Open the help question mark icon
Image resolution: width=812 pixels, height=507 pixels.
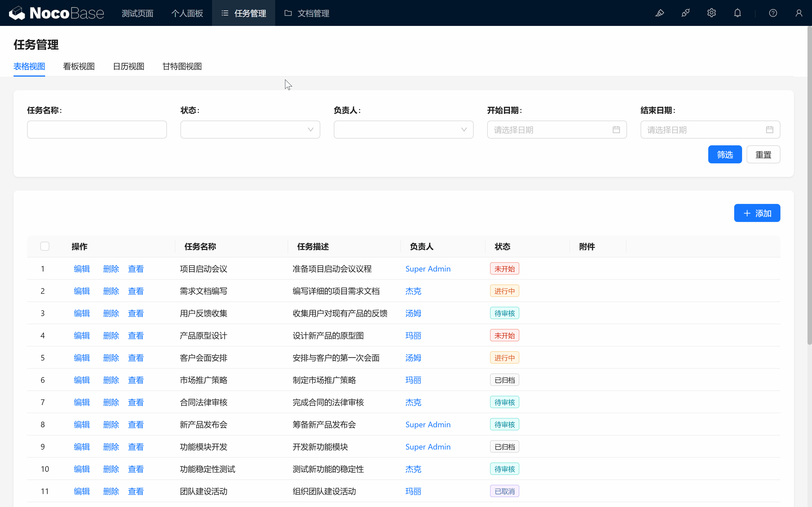(773, 13)
